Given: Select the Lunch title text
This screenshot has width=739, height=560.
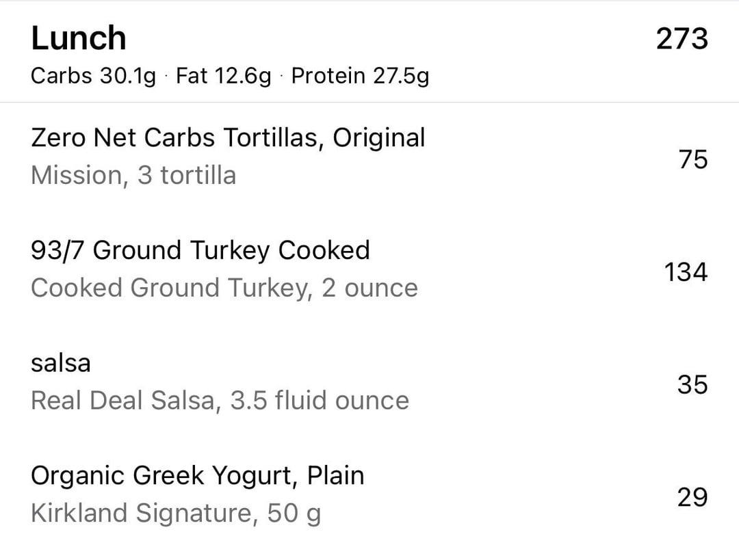Looking at the screenshot, I should click(79, 38).
